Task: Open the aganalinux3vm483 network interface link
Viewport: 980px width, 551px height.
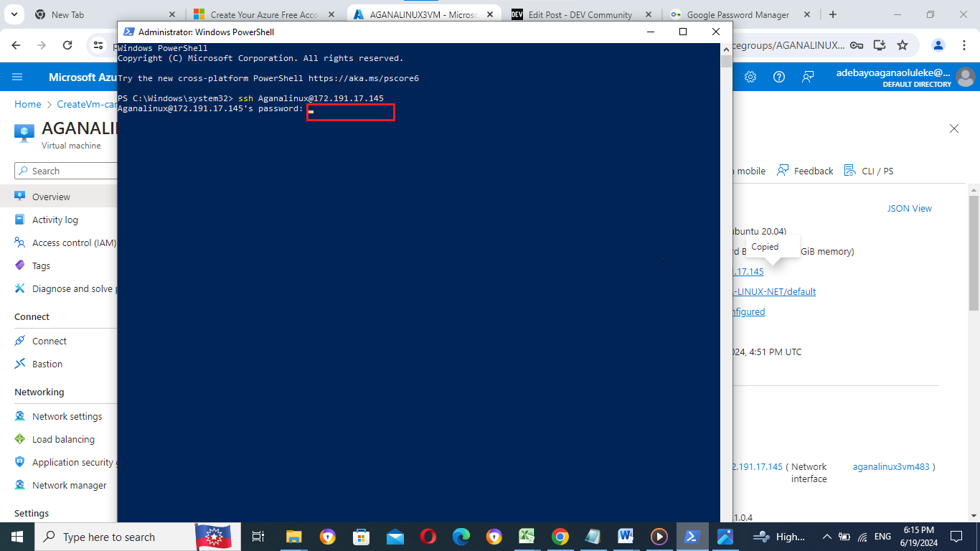Action: tap(891, 466)
